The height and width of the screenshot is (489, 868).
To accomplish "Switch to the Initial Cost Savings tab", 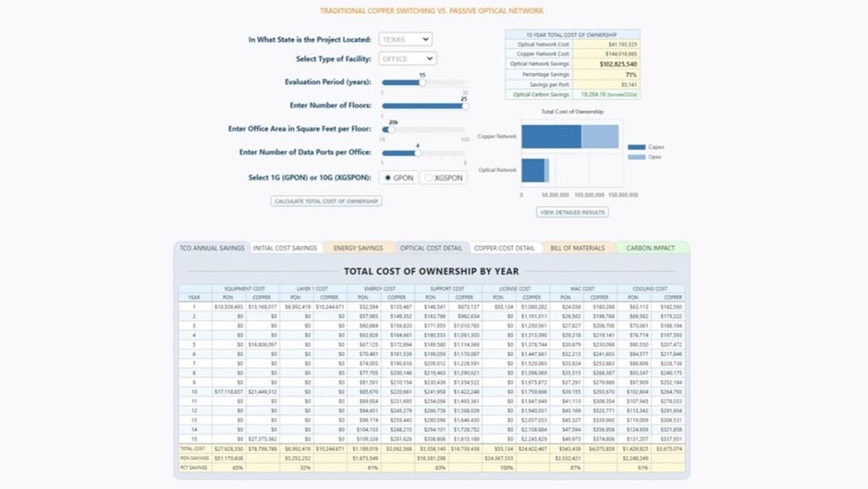I will pyautogui.click(x=286, y=247).
